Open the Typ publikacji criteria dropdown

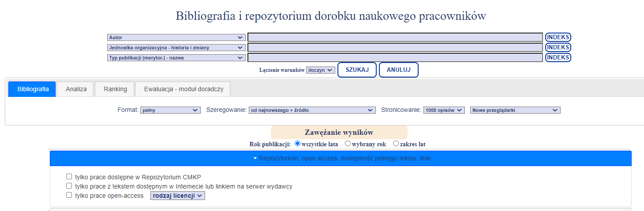[176, 58]
